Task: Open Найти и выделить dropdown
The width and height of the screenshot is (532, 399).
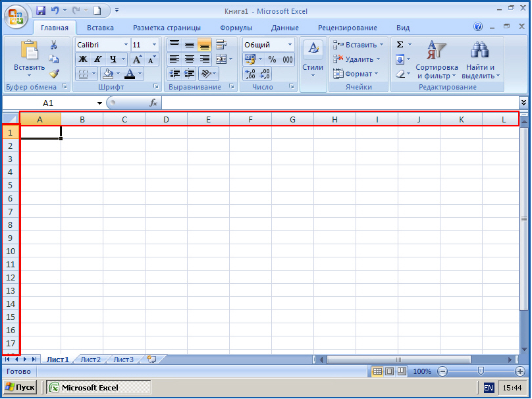Action: [x=481, y=60]
